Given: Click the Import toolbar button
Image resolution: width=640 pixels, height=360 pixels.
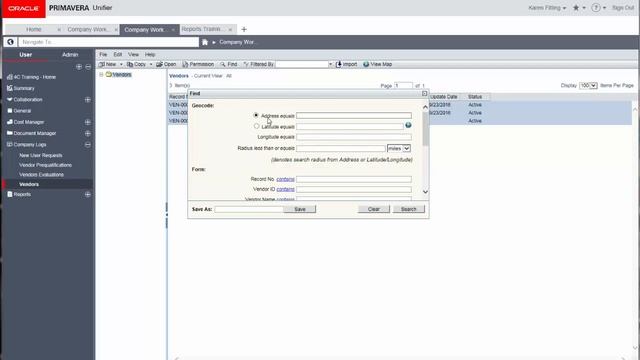Looking at the screenshot, I should pos(346,64).
